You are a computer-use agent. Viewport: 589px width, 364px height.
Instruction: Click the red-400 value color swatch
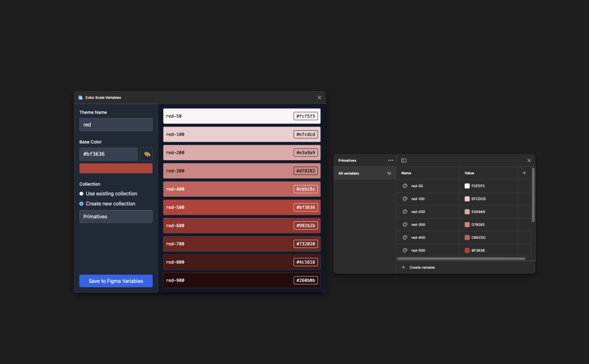[467, 237]
